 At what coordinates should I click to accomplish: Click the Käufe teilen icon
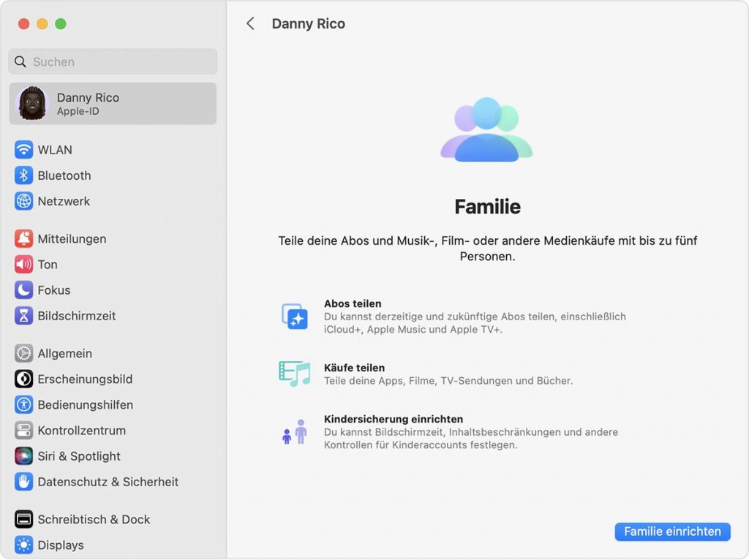pyautogui.click(x=296, y=374)
